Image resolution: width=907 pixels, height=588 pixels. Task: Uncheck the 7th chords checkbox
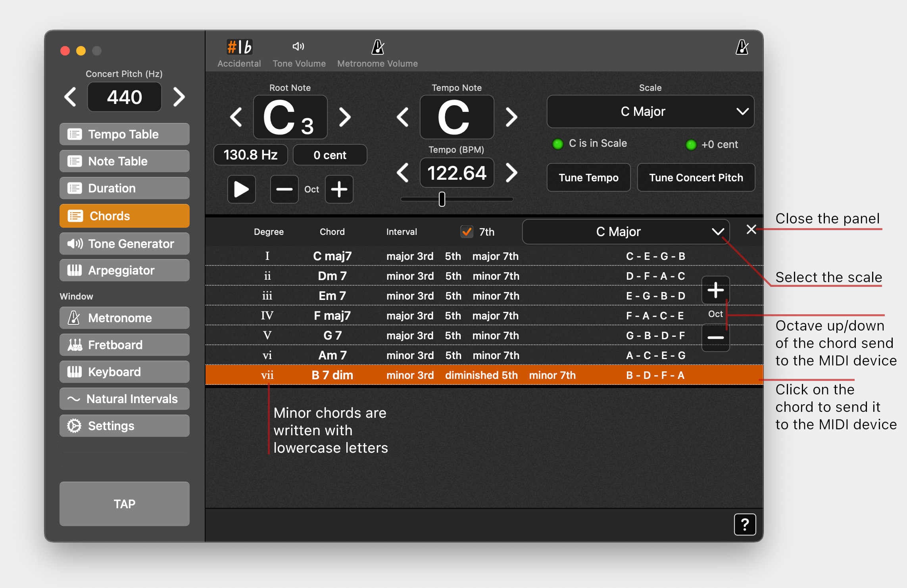[467, 232]
